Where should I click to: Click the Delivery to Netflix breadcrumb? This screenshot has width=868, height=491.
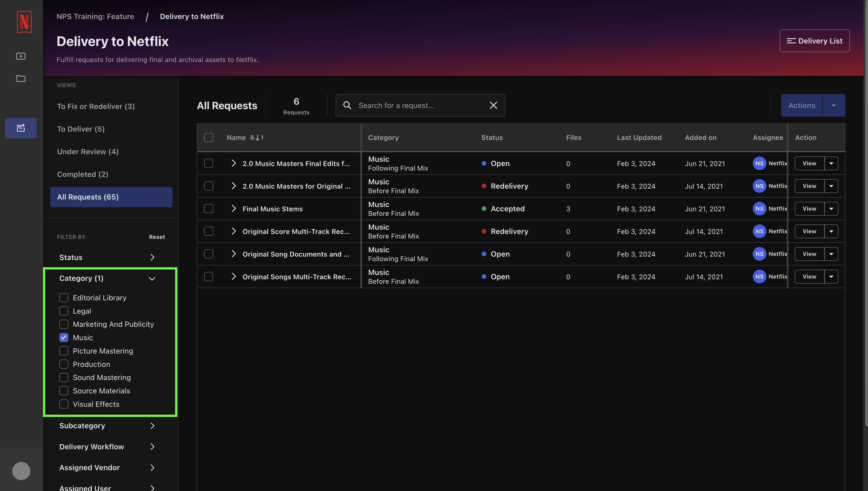[192, 17]
